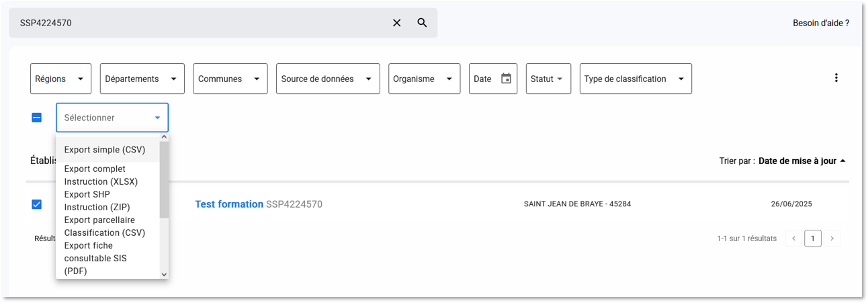Choose Export simple (CSV) option
This screenshot has width=868, height=303.
107,150
